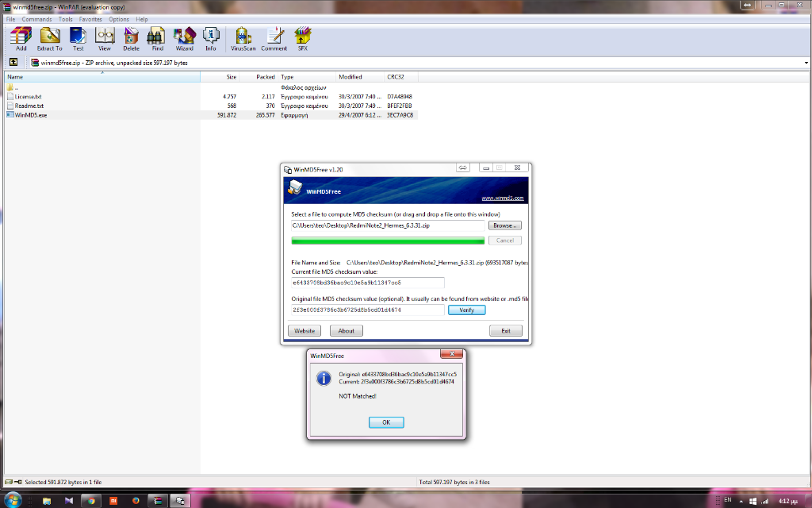Click the grayed Cancel button

pyautogui.click(x=505, y=241)
